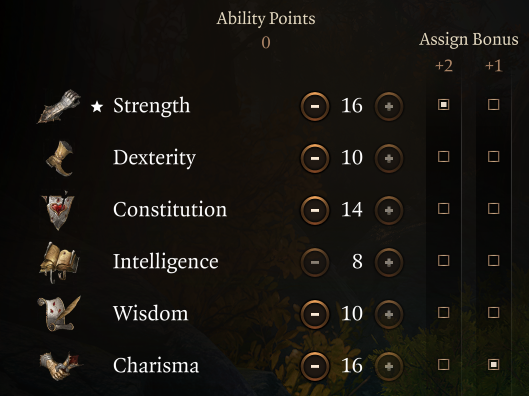Increase Charisma with the plus button
Viewport: 529px width, 396px height.
[x=389, y=366]
